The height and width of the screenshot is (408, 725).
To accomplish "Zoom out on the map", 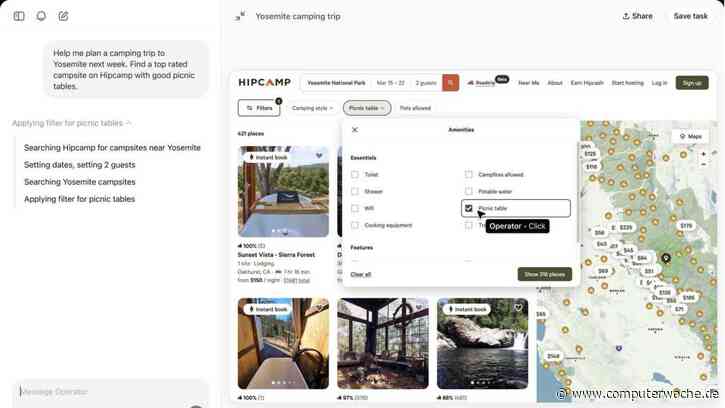I will pyautogui.click(x=703, y=166).
